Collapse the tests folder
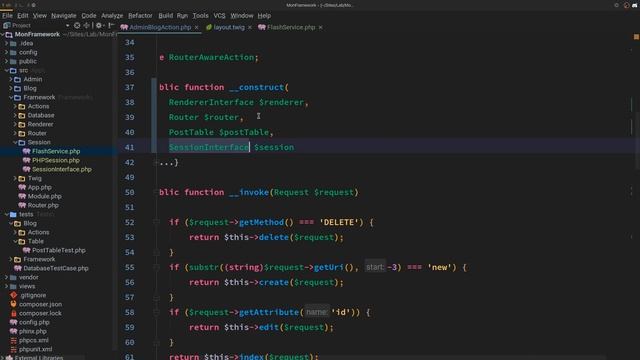Viewport: 640px width, 360px height. point(6,214)
